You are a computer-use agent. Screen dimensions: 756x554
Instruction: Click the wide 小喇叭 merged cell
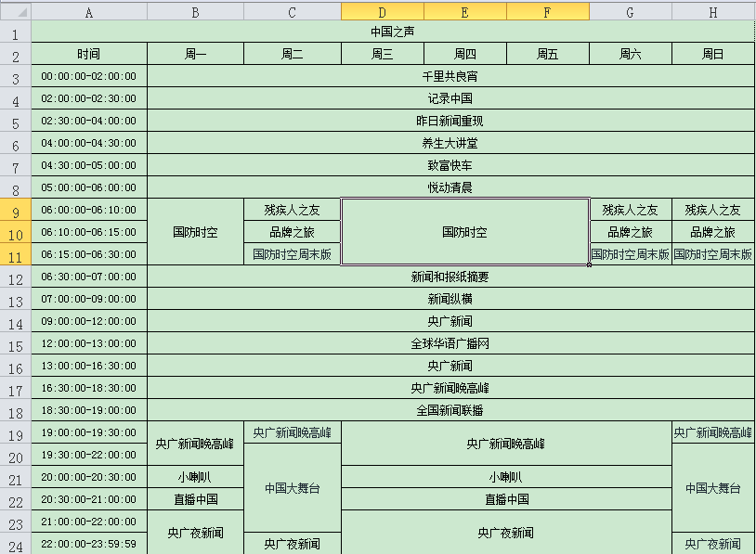pos(506,477)
